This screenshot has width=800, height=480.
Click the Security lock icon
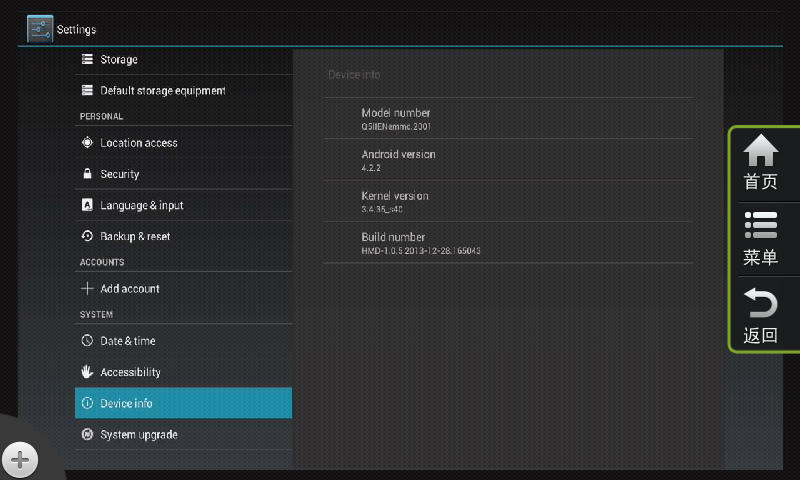[x=87, y=174]
